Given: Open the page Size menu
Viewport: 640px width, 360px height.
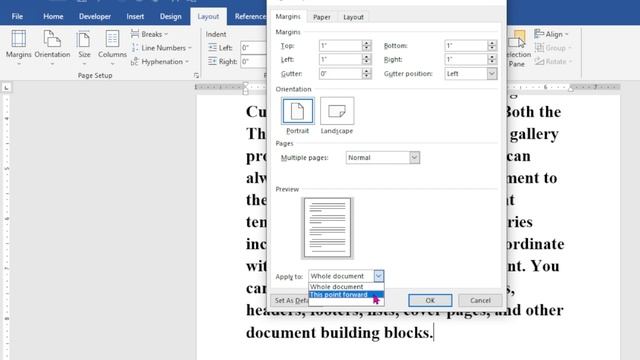Looking at the screenshot, I should tap(84, 47).
